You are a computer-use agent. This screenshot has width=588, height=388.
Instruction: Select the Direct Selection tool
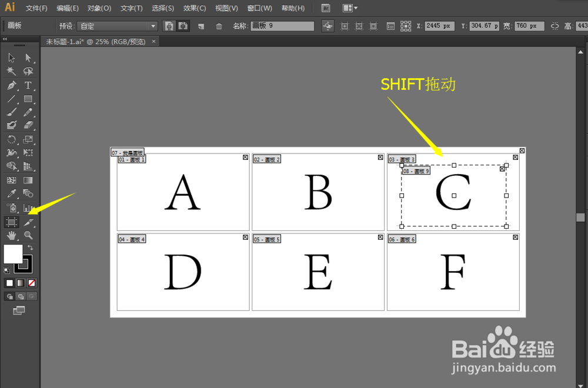[28, 58]
